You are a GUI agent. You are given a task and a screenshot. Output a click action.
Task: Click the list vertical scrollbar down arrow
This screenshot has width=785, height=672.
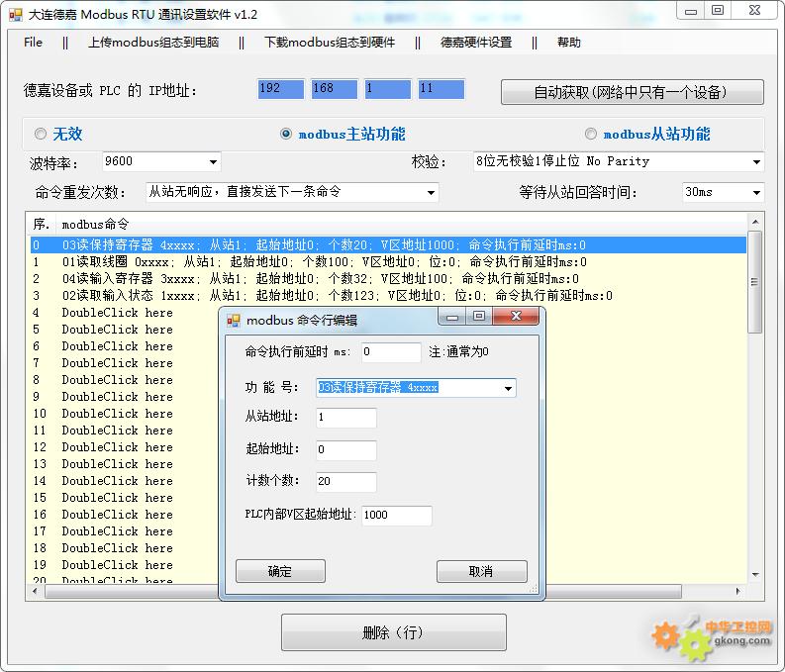[755, 575]
